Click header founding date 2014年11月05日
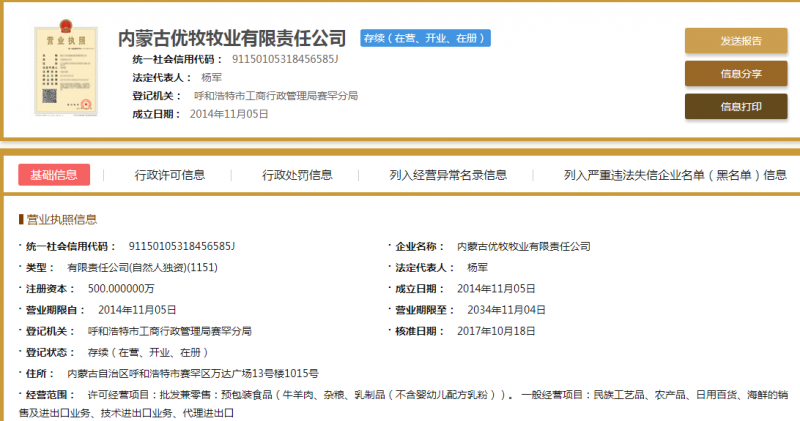Viewport: 800px width, 421px height. (229, 114)
